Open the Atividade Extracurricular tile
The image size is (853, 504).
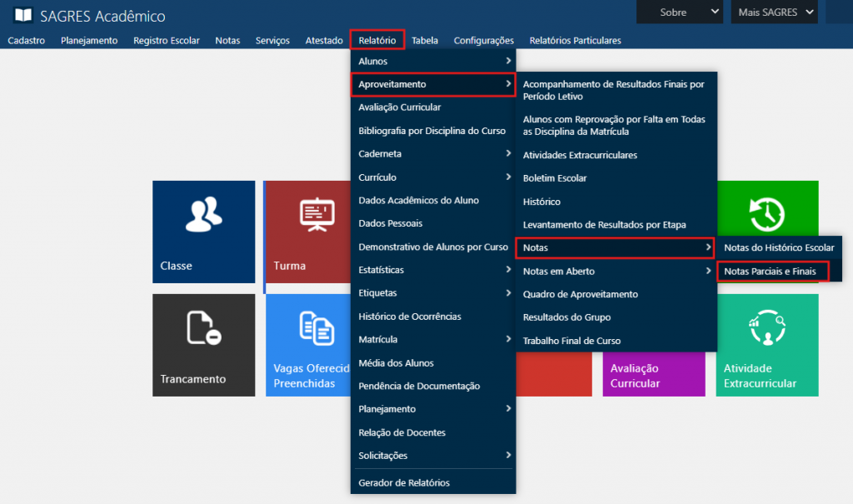coord(766,344)
